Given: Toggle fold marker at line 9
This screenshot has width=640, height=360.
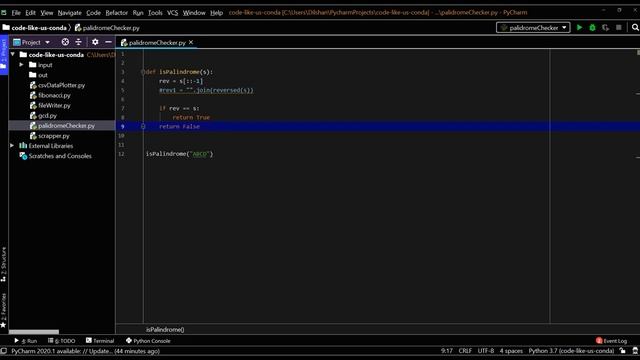Looking at the screenshot, I should pos(143,127).
